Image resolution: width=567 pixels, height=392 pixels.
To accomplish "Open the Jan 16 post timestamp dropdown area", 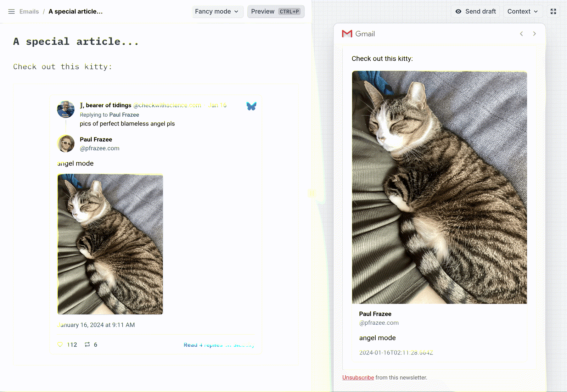I will coord(217,105).
